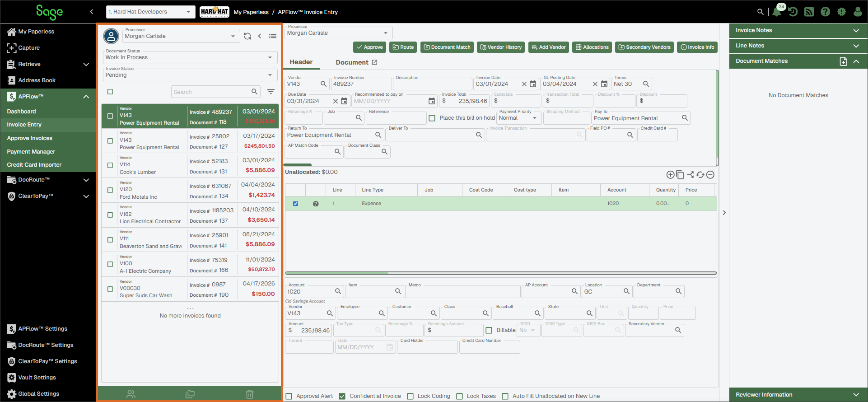This screenshot has width=868, height=402.
Task: Open Vendor History
Action: click(x=501, y=47)
